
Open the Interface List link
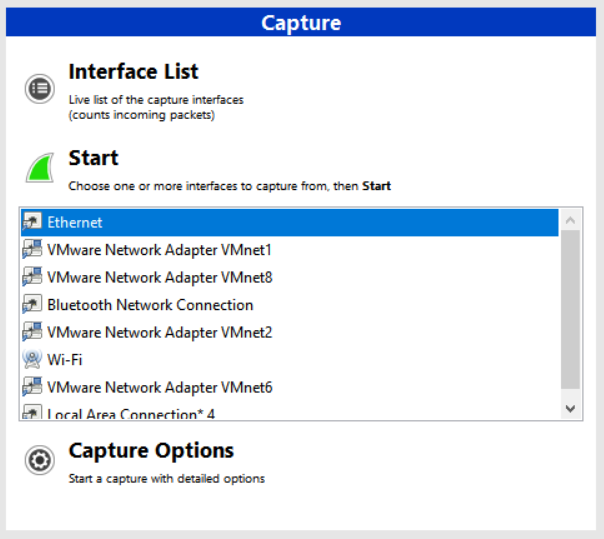[133, 72]
